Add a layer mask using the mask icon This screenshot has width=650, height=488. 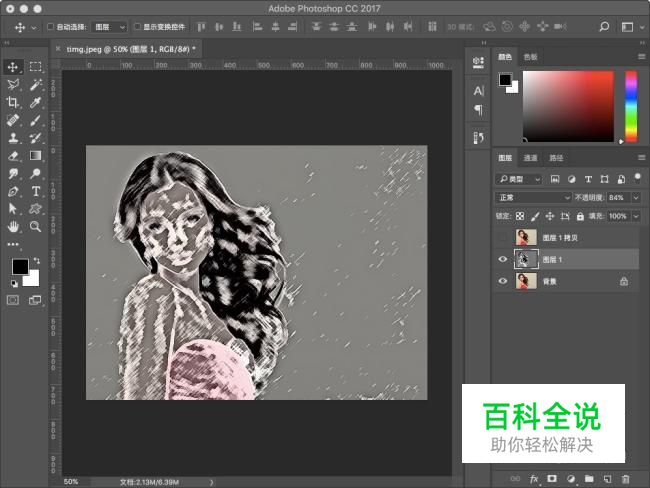(x=553, y=479)
